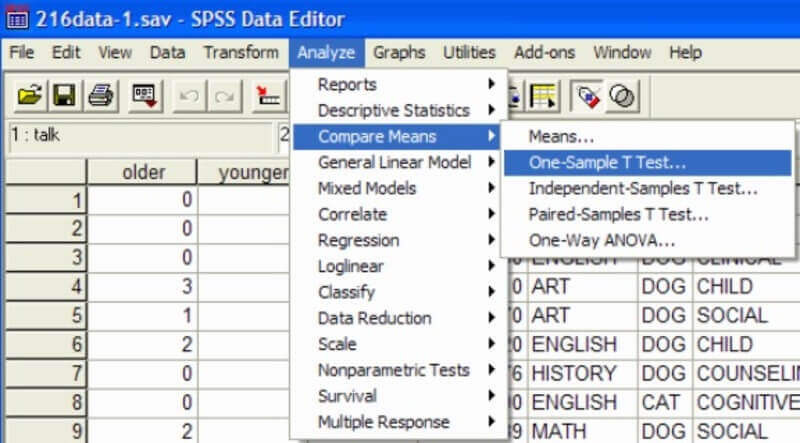Click the SOCIAL cell in row 9
800x443 pixels.
(x=746, y=431)
